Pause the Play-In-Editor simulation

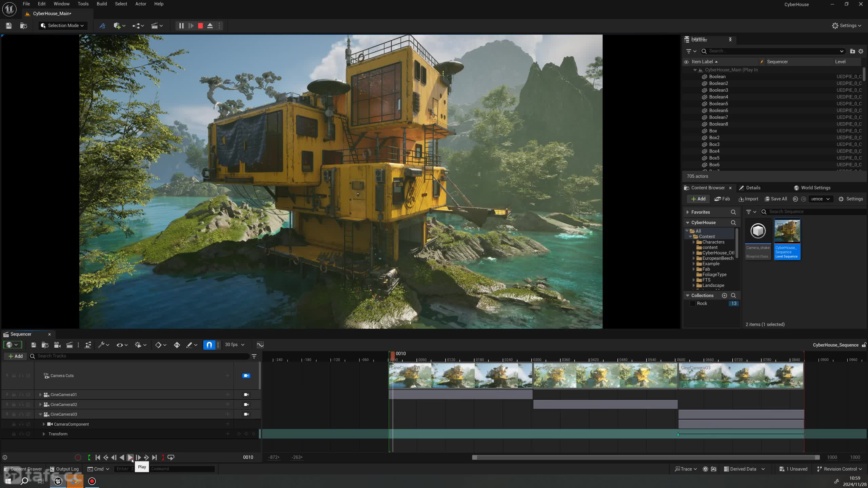tap(181, 26)
